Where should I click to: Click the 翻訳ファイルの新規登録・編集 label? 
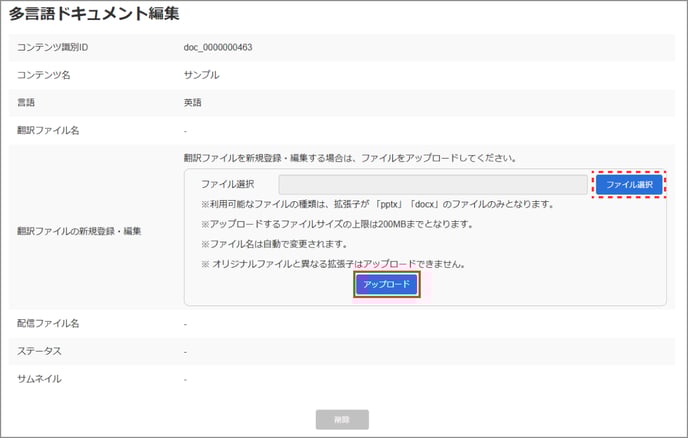[x=79, y=231]
